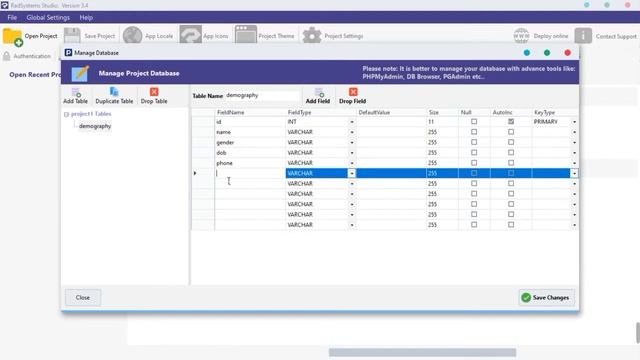This screenshot has width=640, height=360.
Task: Click the Add Field icon
Action: 319,92
